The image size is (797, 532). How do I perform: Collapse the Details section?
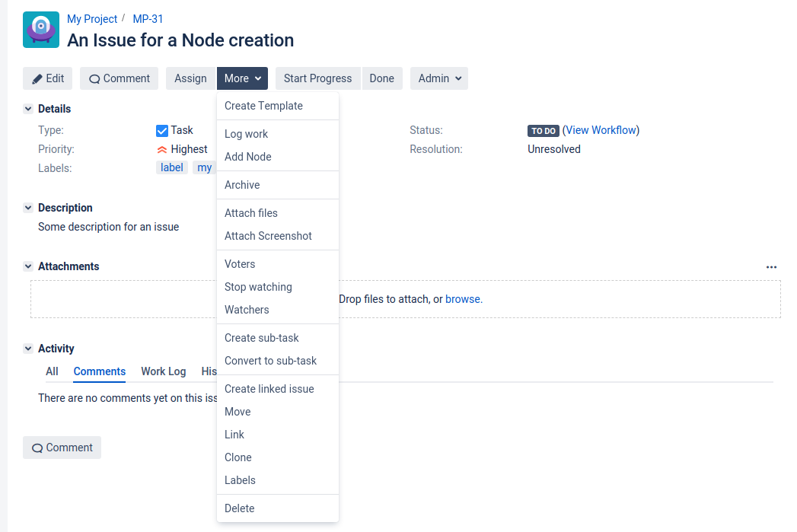[28, 109]
